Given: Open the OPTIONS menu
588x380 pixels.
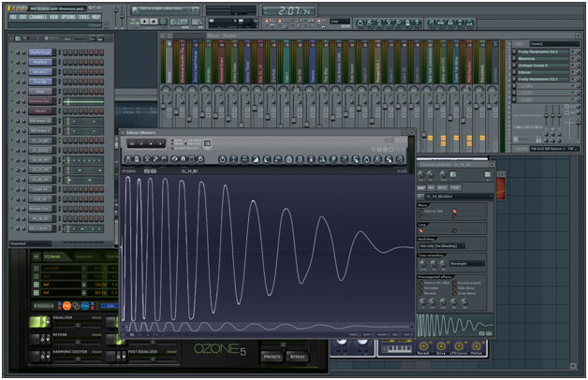Looking at the screenshot, I should (68, 17).
